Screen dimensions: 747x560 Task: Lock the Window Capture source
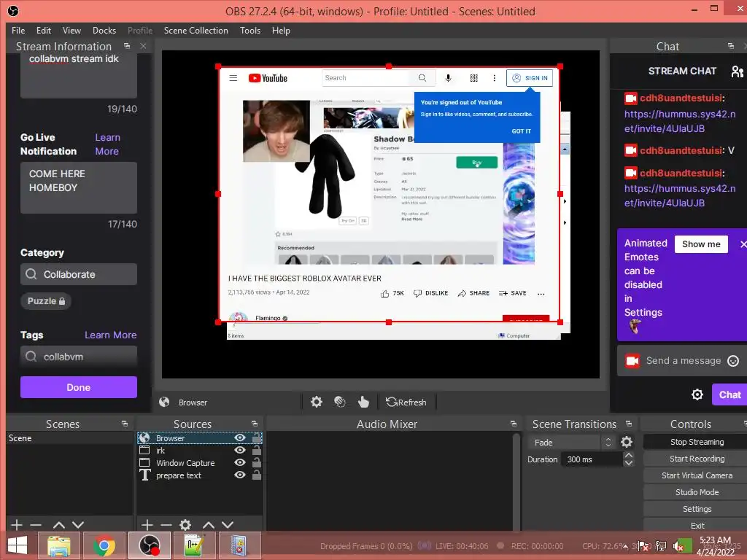tap(256, 462)
